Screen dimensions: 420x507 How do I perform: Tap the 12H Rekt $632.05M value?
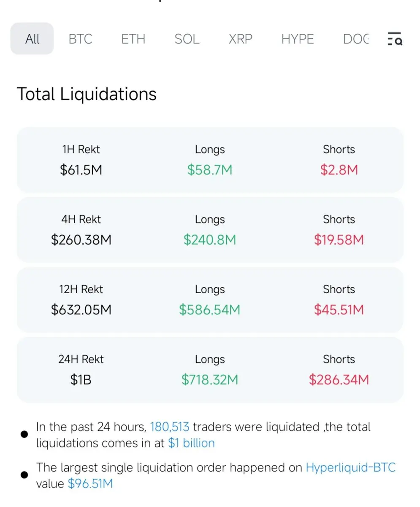pos(81,310)
